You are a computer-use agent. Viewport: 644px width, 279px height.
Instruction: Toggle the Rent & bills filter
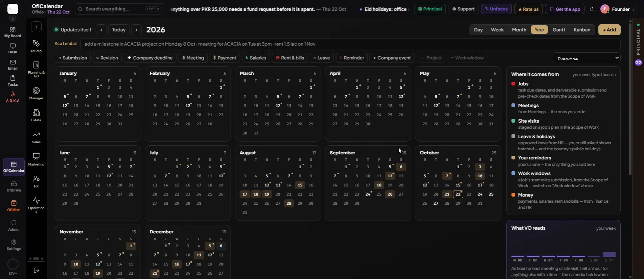290,58
